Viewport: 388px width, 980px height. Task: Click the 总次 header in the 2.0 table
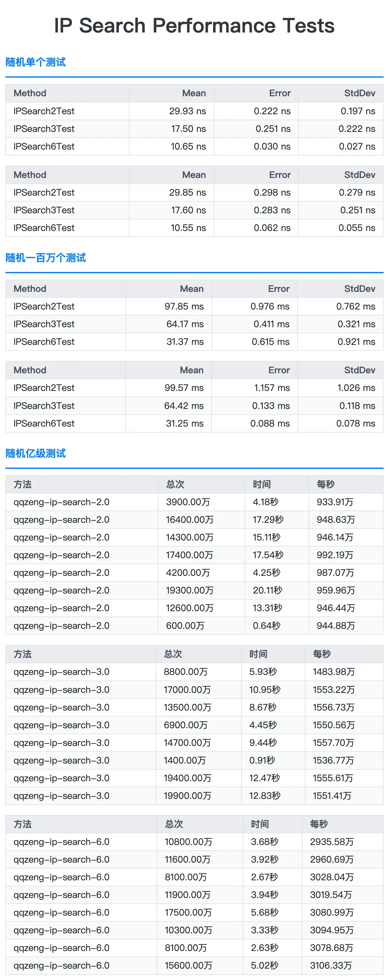tap(201, 484)
